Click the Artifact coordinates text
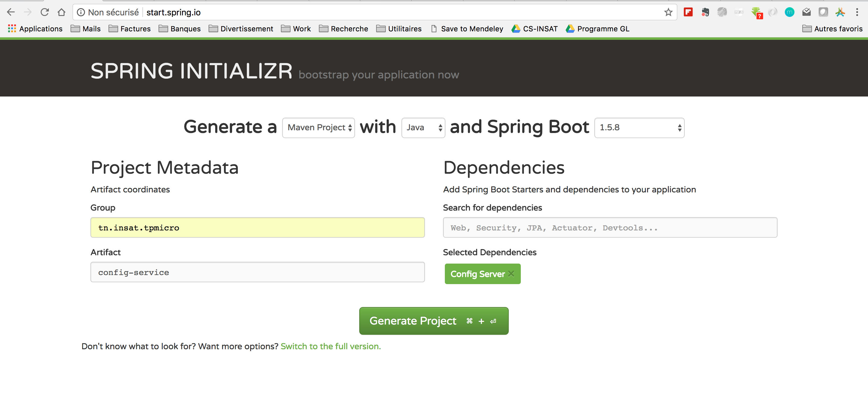This screenshot has height=418, width=868. pyautogui.click(x=130, y=189)
